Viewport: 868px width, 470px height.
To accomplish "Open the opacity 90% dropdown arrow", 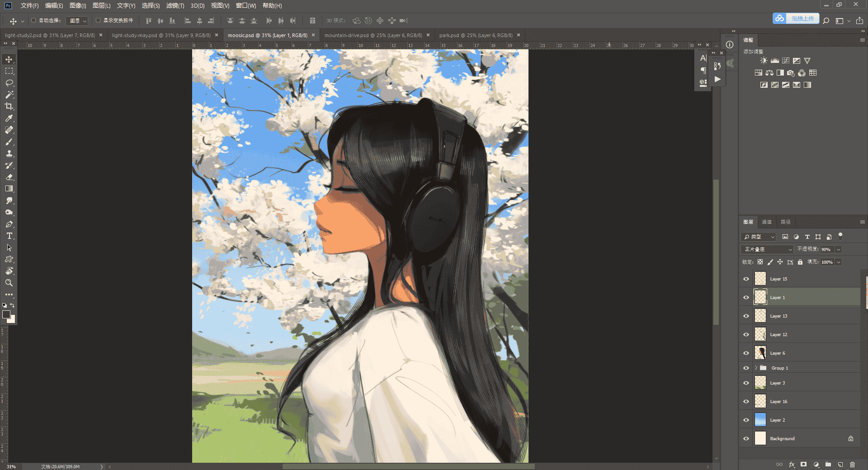I will click(x=839, y=250).
